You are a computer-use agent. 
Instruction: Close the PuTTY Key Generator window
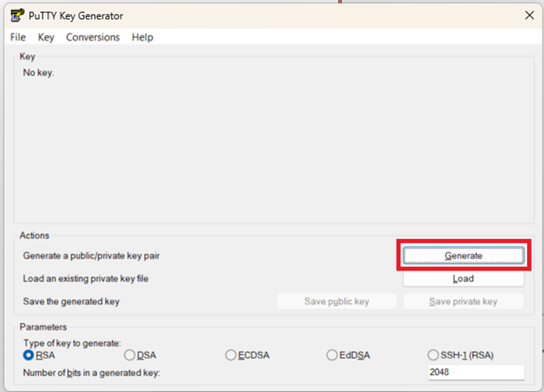(529, 15)
